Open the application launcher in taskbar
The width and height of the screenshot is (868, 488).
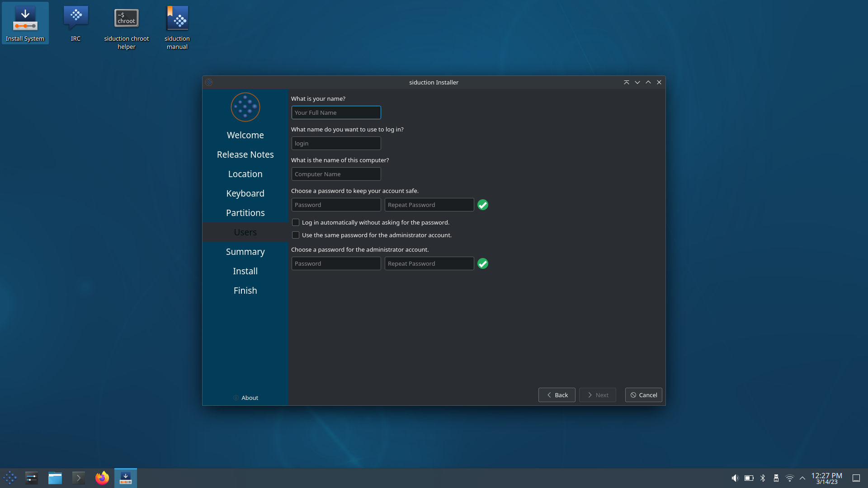pos(10,478)
